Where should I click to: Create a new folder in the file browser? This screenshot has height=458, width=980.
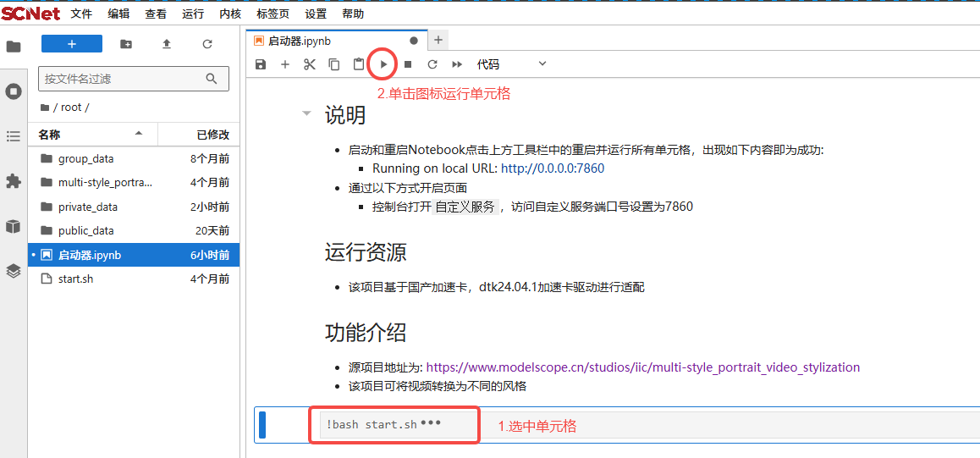click(x=126, y=44)
